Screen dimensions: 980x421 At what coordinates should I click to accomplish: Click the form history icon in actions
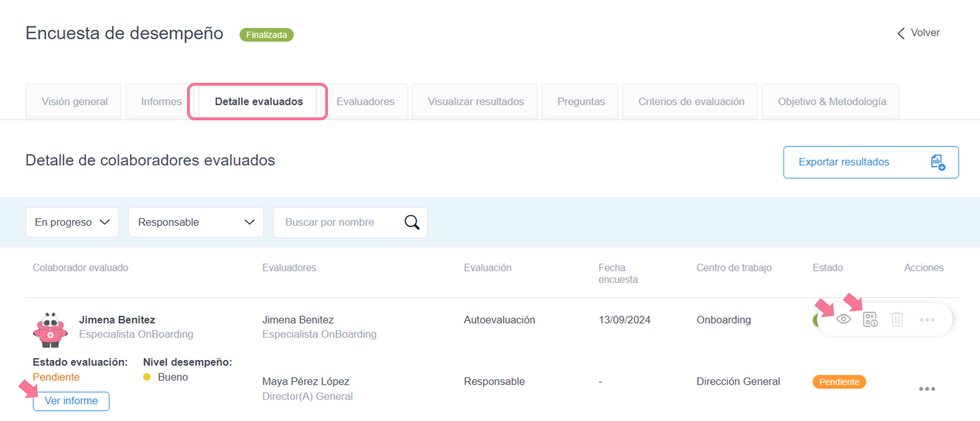[x=870, y=320]
